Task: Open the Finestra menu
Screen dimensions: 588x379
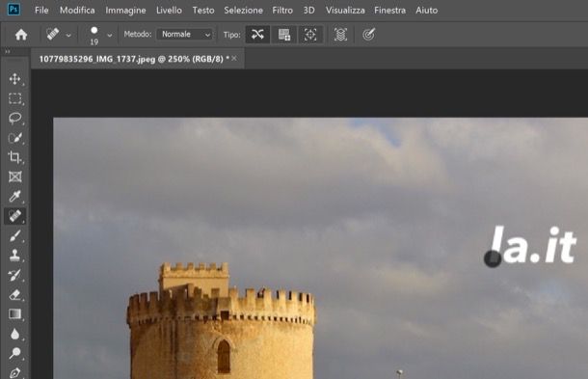Action: coord(390,11)
